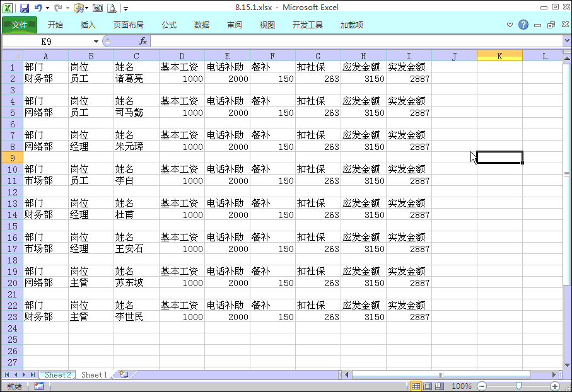572x392 pixels.
Task: Select column K header
Action: (499, 56)
